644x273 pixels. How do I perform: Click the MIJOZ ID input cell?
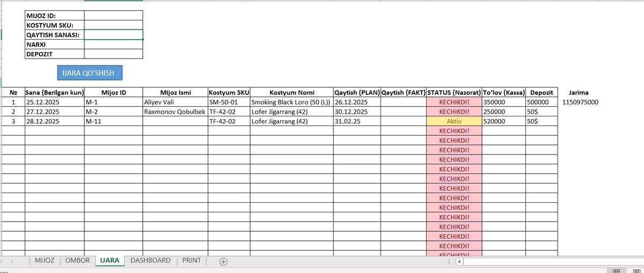tap(113, 16)
